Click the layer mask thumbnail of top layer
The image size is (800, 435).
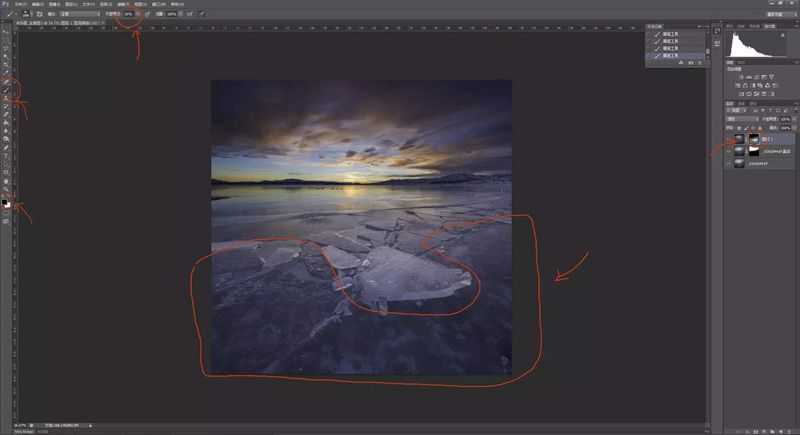(754, 139)
